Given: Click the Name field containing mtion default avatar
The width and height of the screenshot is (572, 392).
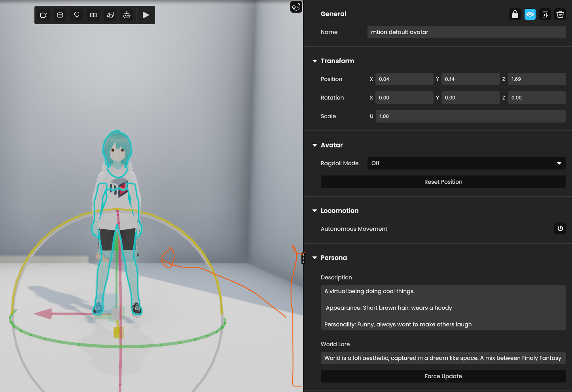Looking at the screenshot, I should [466, 32].
